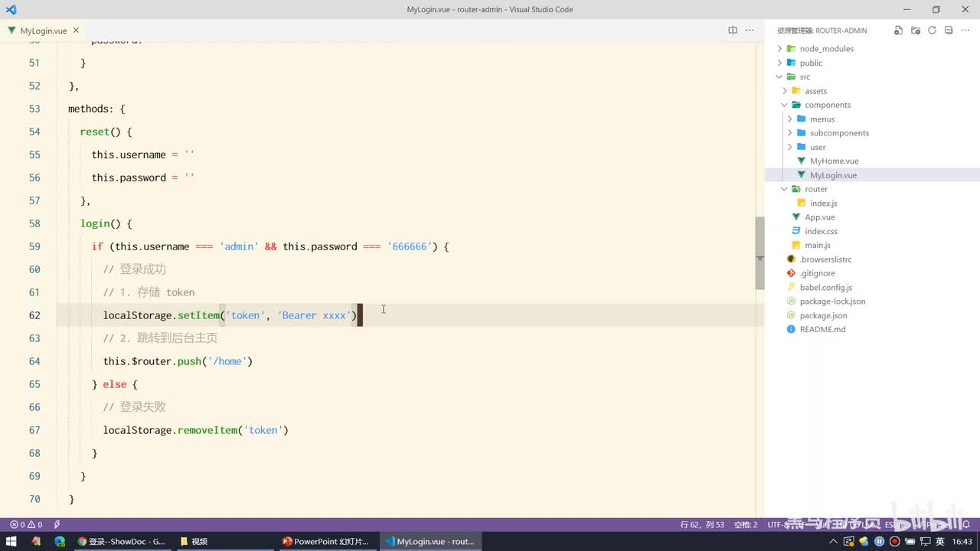The image size is (980, 551).
Task: Click the VS Code logo in title bar
Action: point(11,9)
